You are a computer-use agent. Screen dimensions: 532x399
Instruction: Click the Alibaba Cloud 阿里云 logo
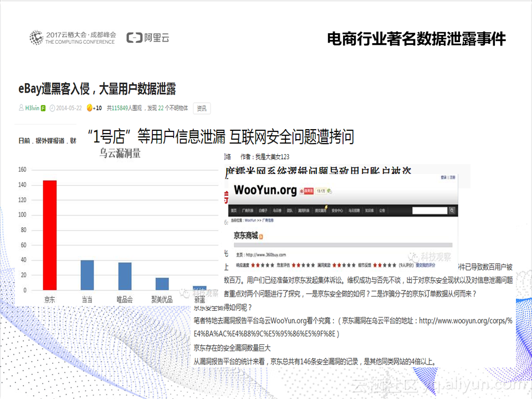click(148, 37)
